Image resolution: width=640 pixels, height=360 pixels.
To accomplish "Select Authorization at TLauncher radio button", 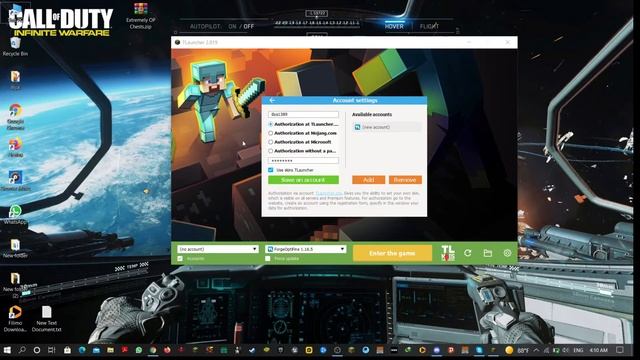I will [x=271, y=124].
